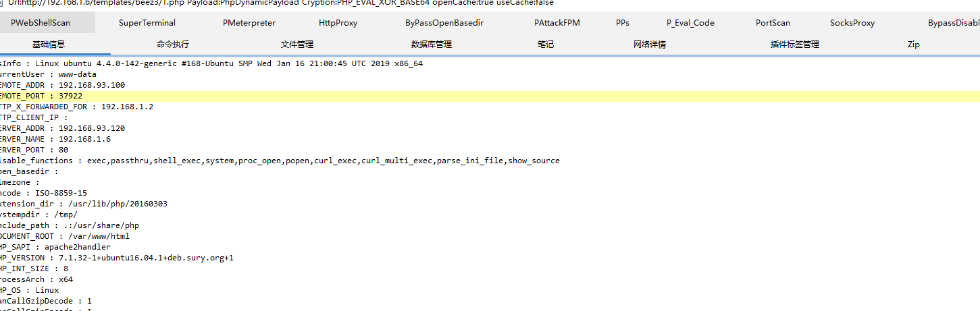This screenshot has height=311, width=980.
Task: Open the 命令执行 tab
Action: [x=173, y=45]
